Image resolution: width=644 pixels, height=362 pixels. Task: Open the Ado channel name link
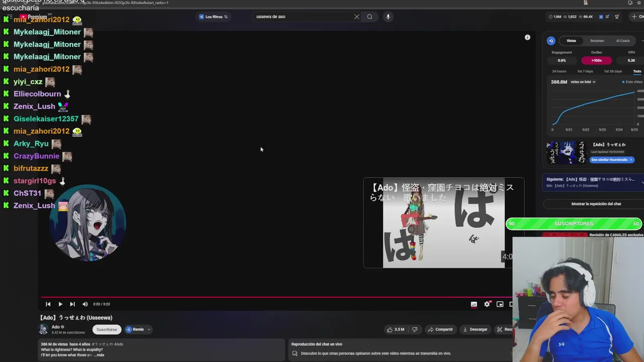point(55,327)
